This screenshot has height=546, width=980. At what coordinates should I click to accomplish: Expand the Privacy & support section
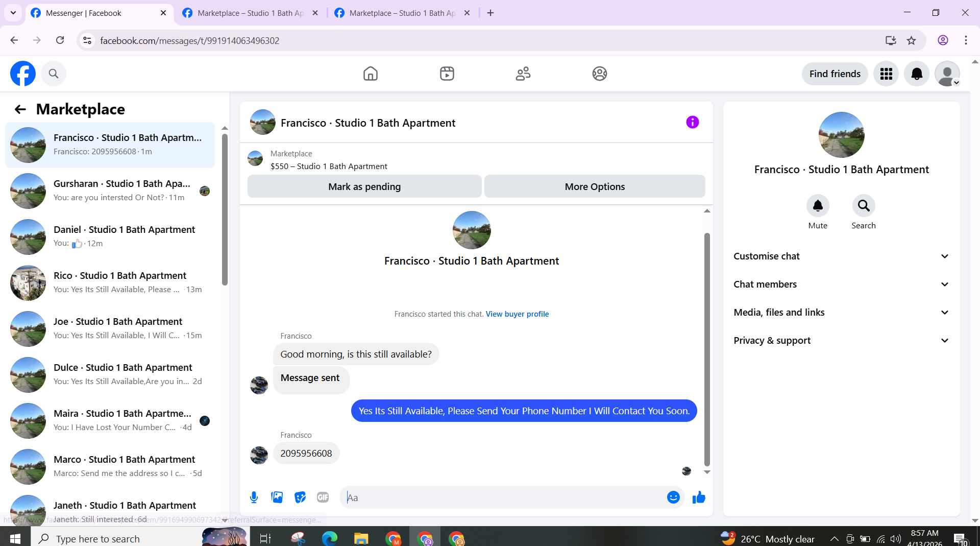[841, 341]
